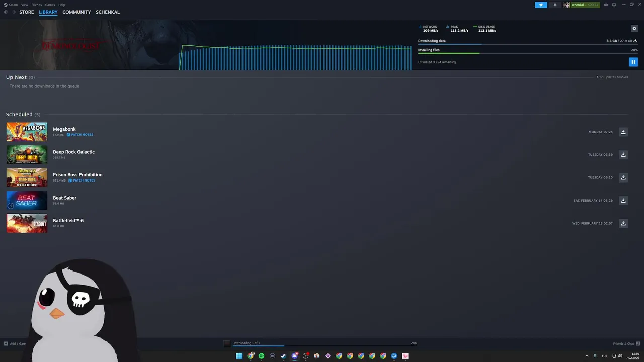Viewport: 644px width, 362px height.
Task: Go to the STORE tab
Action: [27, 12]
